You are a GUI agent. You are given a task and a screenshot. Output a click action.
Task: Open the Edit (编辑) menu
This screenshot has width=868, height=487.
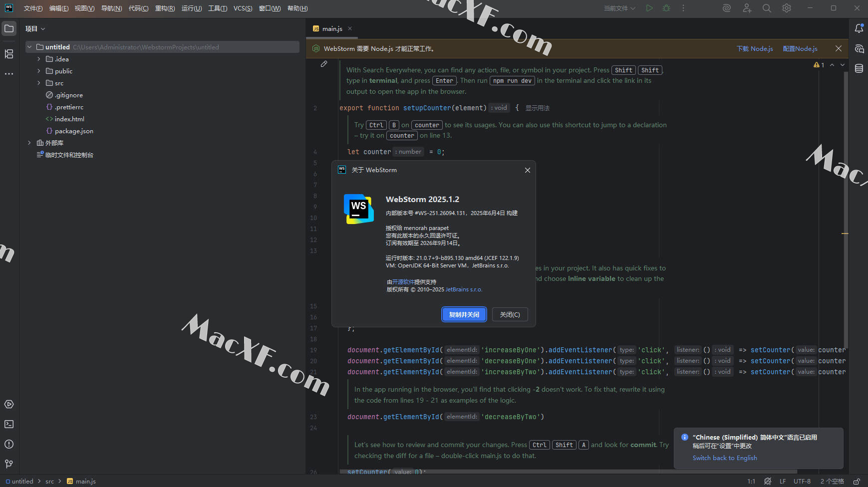(59, 8)
